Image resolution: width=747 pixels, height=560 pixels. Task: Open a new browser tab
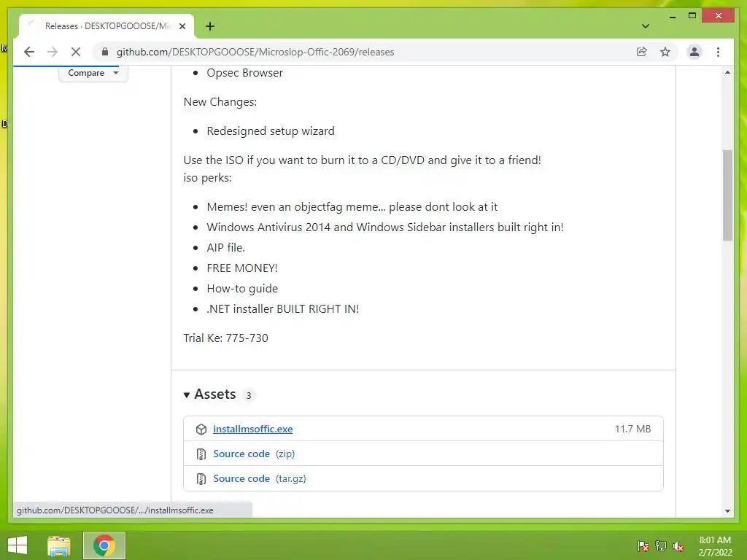pyautogui.click(x=209, y=26)
